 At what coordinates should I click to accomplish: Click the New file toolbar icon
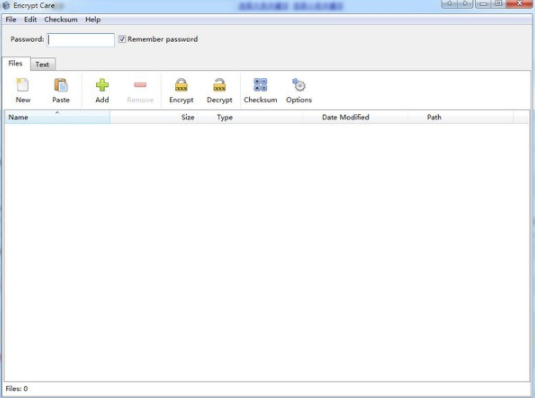point(23,85)
